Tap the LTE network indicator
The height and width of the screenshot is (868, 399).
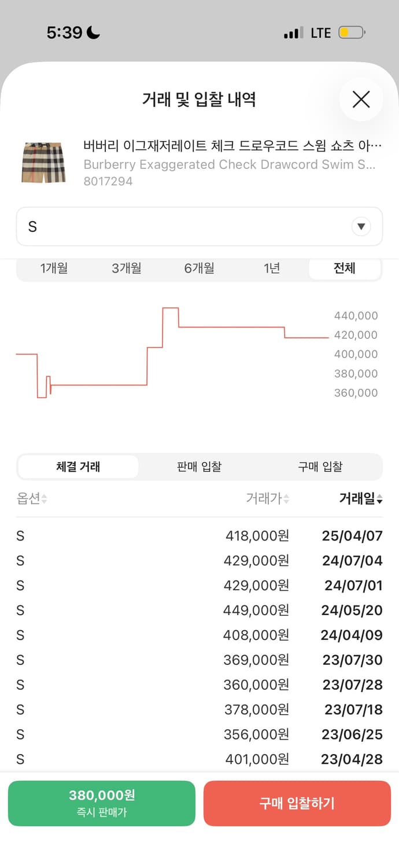click(320, 33)
